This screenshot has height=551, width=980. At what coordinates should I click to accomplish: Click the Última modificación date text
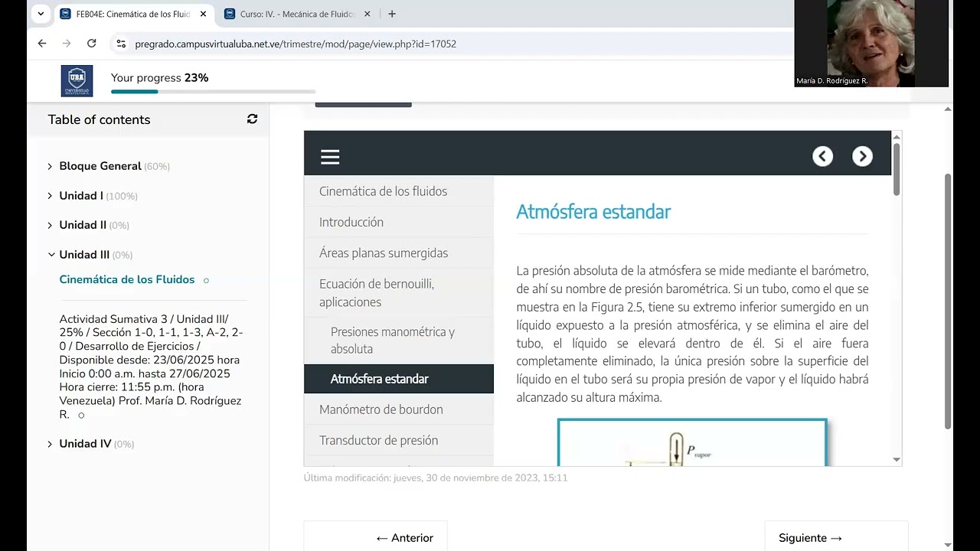coord(436,478)
